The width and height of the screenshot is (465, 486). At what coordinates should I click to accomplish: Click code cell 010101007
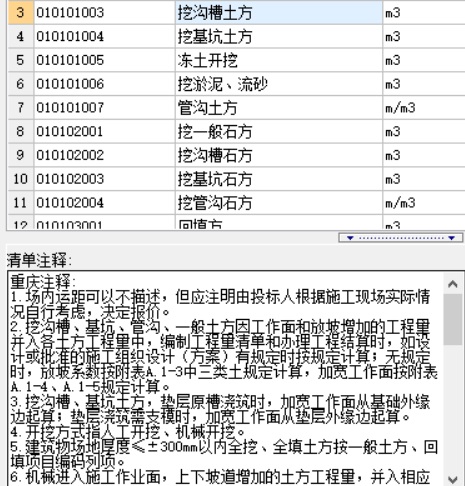point(105,108)
